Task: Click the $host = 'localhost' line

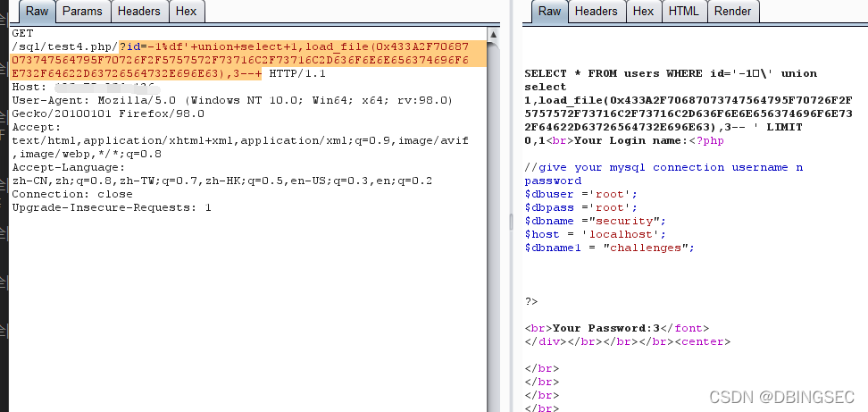Action: 596,234
